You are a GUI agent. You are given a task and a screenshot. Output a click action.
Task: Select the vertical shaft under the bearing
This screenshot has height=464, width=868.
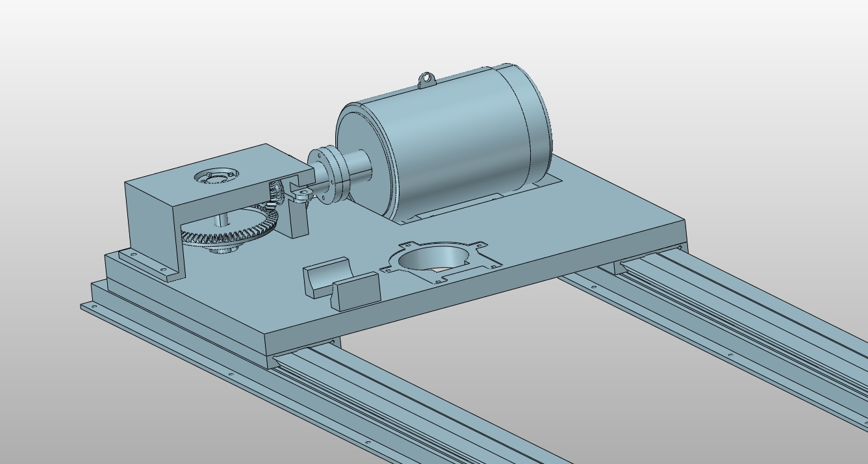(x=223, y=222)
